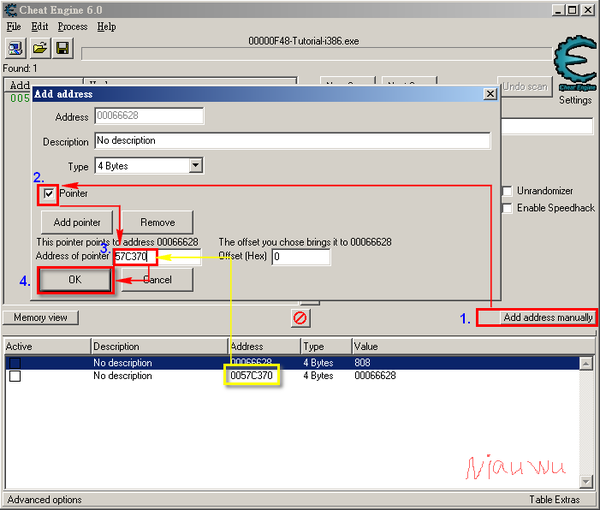
Task: Open the process list icon
Action: [15, 48]
